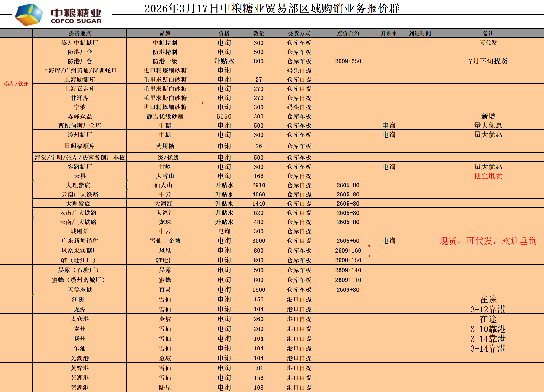This screenshot has height=392, width=544.
Task: Select the 交货方式 header cell
Action: pyautogui.click(x=299, y=33)
